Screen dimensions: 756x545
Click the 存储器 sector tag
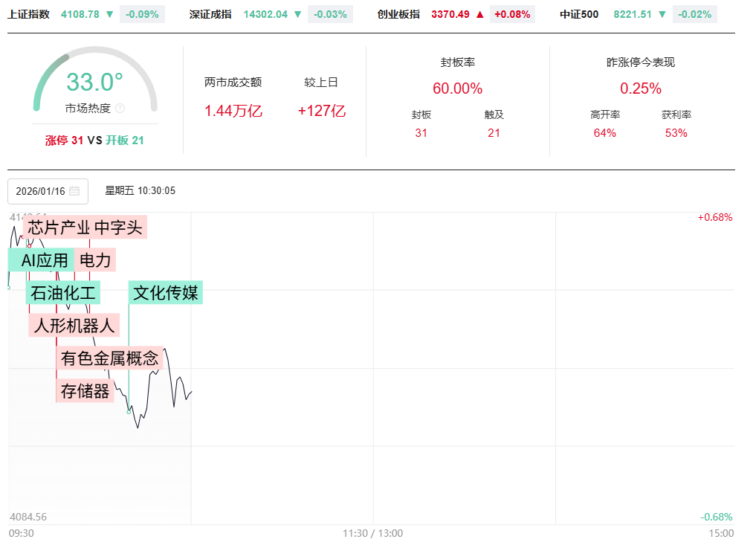click(x=85, y=391)
